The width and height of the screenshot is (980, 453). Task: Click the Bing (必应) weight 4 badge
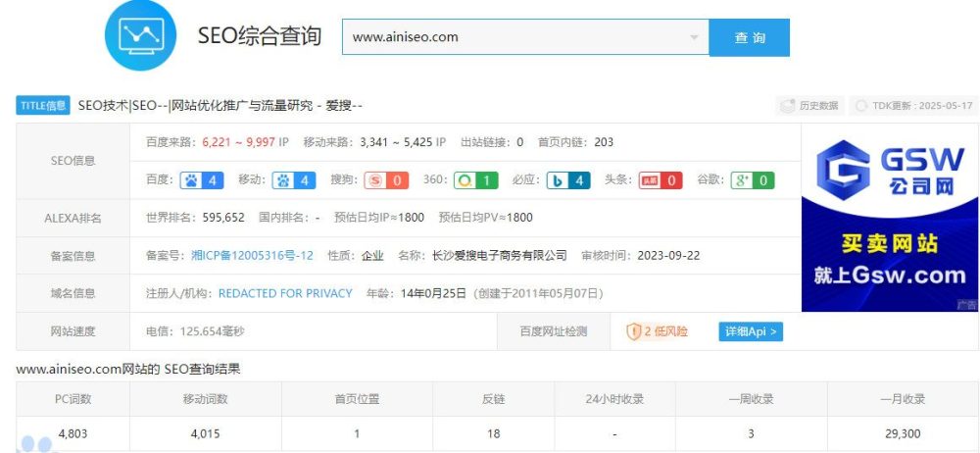click(x=568, y=180)
